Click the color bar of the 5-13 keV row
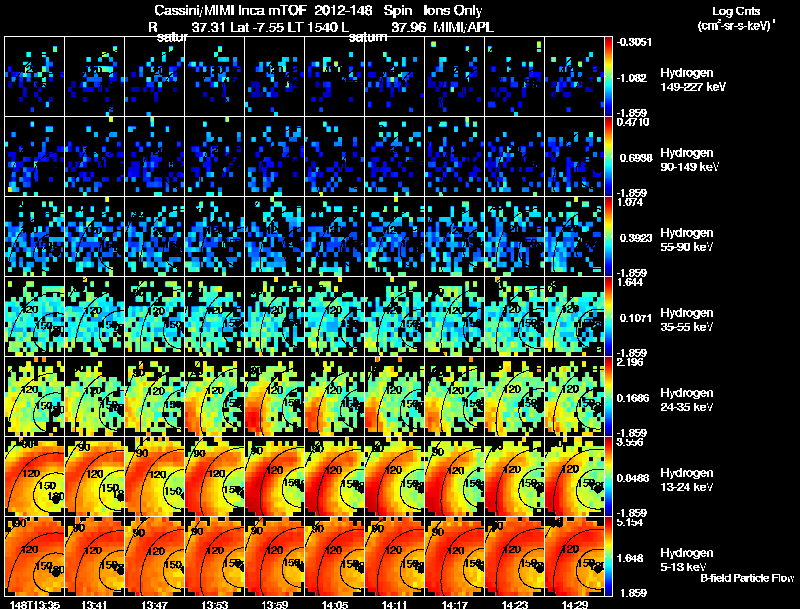Screen dimensions: 800x609 [608, 557]
